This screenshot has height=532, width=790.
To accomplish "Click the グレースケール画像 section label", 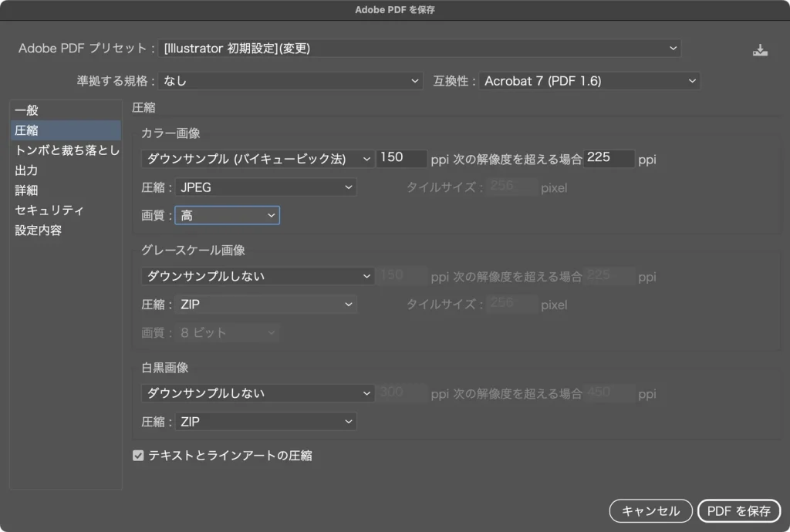I will [x=193, y=250].
